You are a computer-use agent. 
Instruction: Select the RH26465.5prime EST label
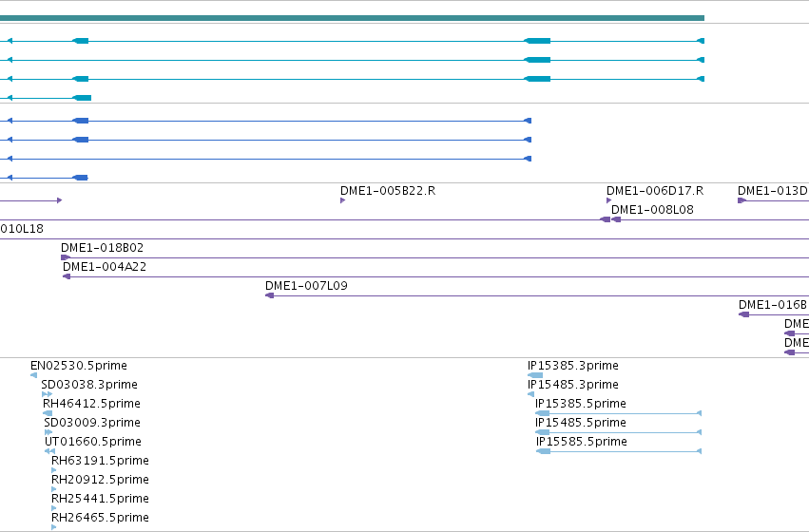click(100, 518)
